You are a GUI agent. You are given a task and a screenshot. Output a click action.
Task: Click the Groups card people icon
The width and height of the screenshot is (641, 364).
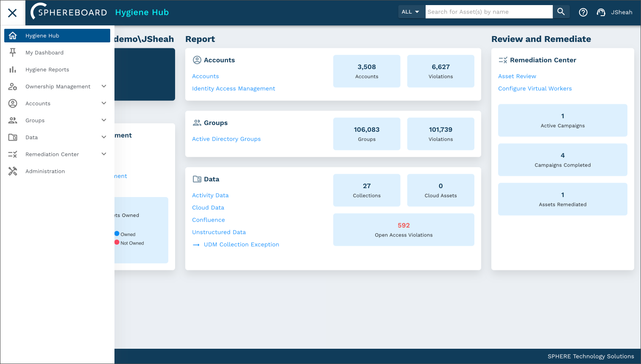197,123
